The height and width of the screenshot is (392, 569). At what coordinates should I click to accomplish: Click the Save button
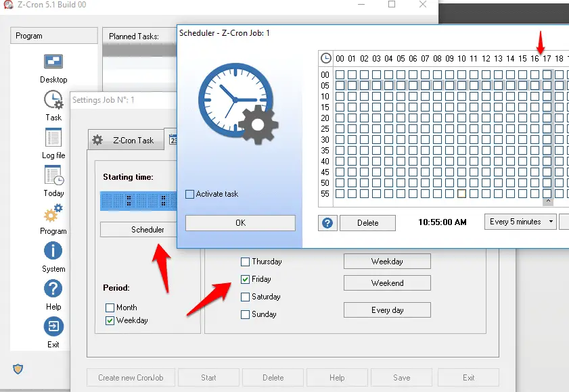[402, 378]
